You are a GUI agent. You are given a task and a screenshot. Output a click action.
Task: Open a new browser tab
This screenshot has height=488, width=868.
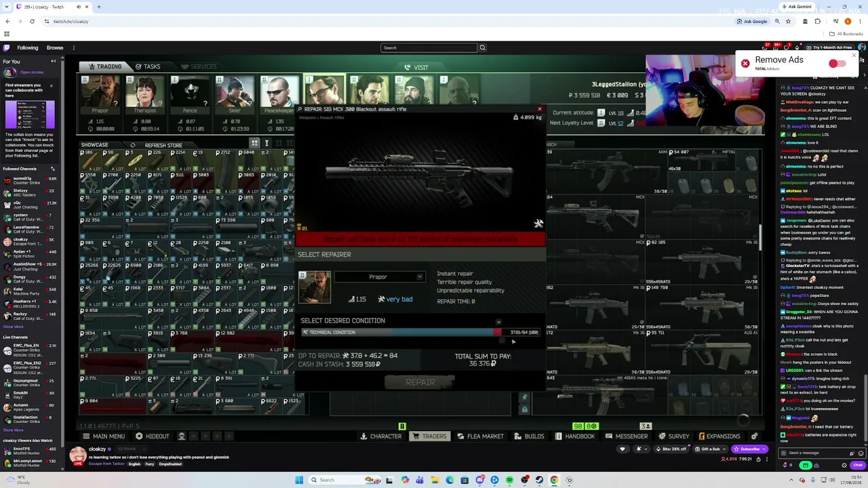98,7
